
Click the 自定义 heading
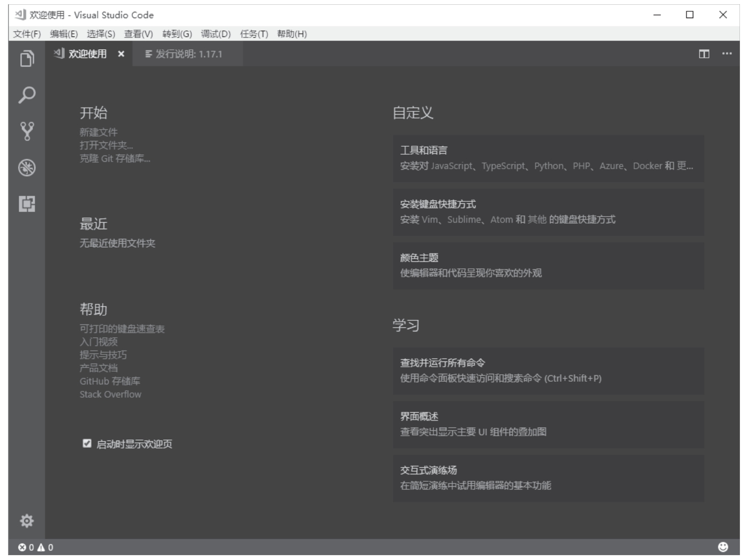[413, 113]
